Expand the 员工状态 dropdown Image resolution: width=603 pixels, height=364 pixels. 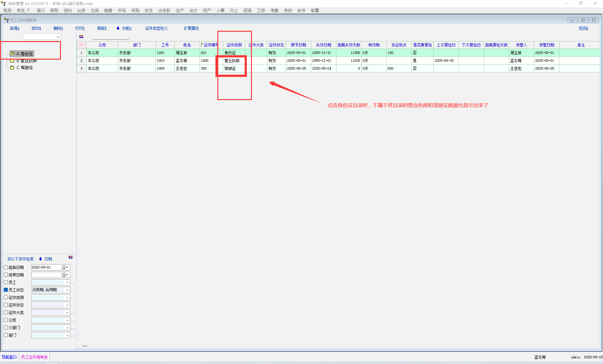67,290
